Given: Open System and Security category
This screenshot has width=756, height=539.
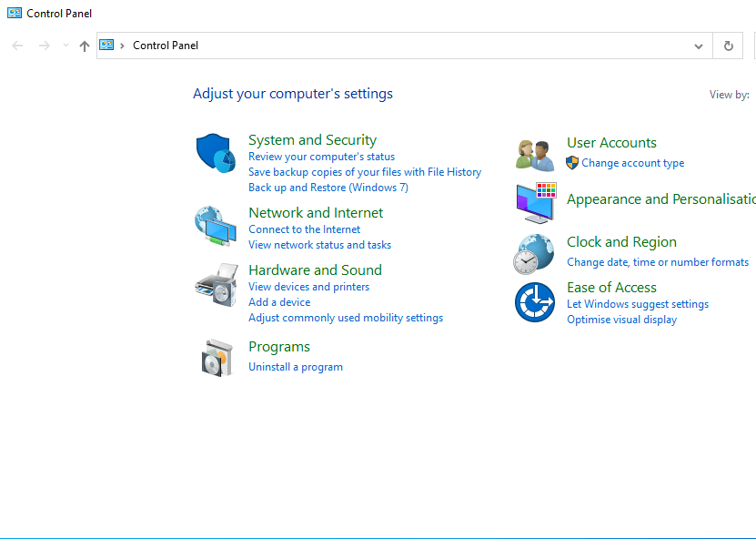Looking at the screenshot, I should click(312, 139).
